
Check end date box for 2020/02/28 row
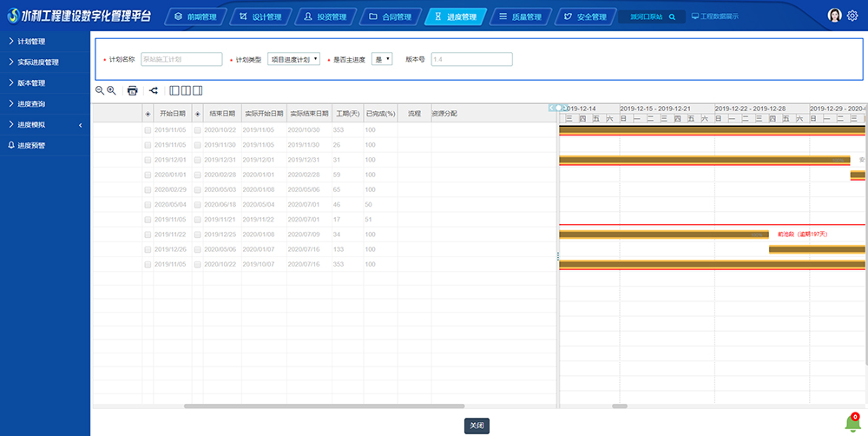click(x=198, y=175)
